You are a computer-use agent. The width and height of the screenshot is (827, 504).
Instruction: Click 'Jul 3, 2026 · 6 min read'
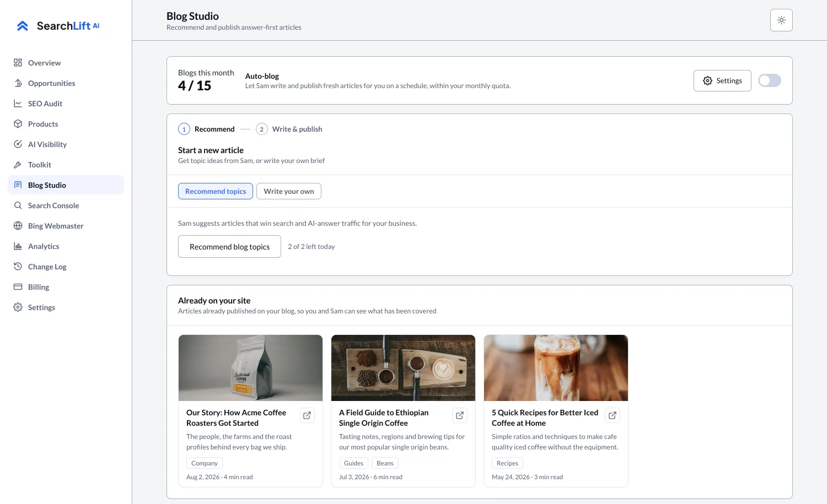point(370,477)
